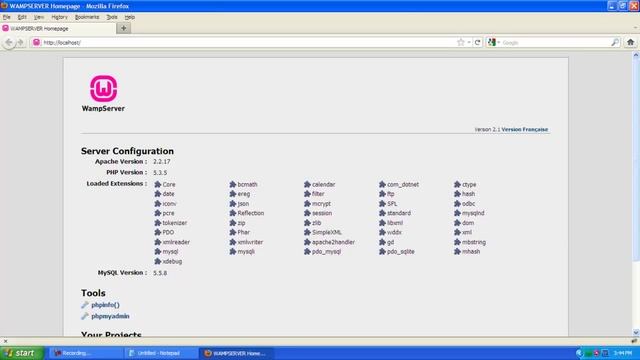Switch to the Recording taskbar window
This screenshot has height=360, width=640.
86,353
